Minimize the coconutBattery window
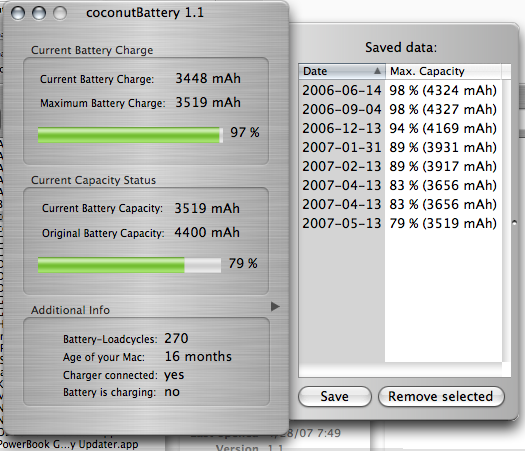Screen dimensions: 525x451 (x=39, y=13)
